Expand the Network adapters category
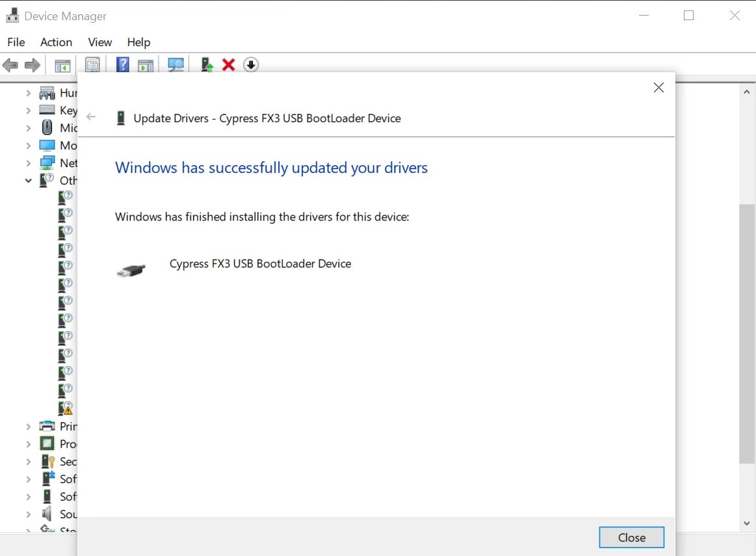 [28, 163]
